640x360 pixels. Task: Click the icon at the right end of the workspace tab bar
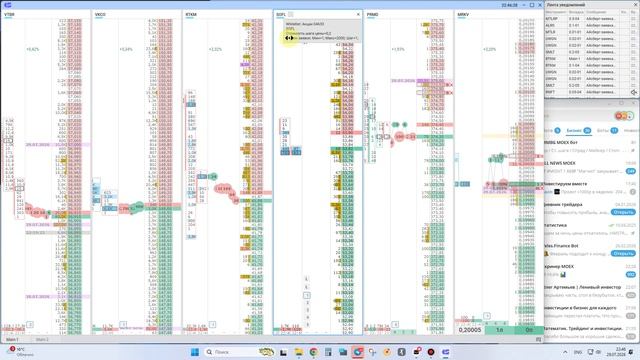538,340
